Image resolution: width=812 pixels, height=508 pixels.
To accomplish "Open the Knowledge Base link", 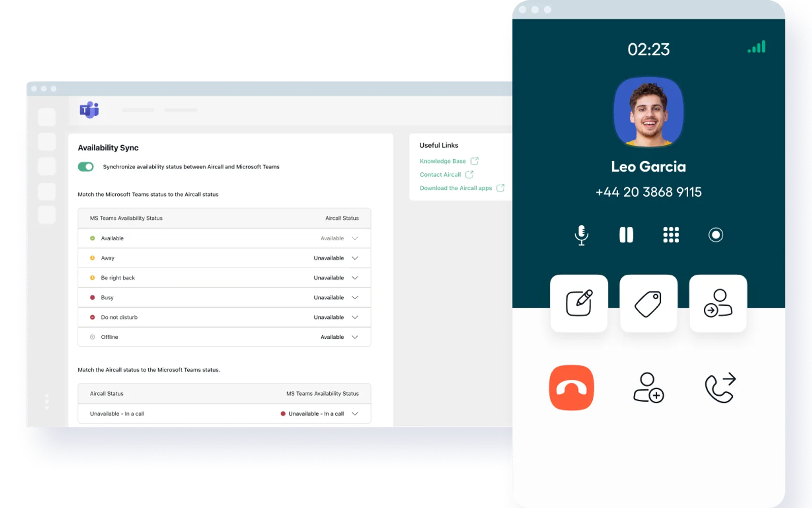I will (x=443, y=161).
